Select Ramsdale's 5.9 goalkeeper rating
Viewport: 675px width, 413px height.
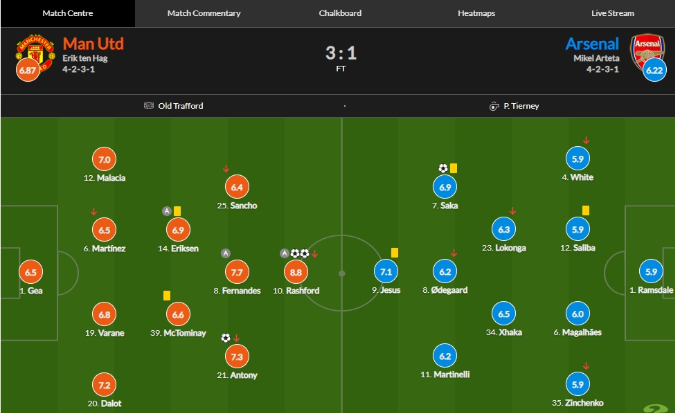pos(651,272)
